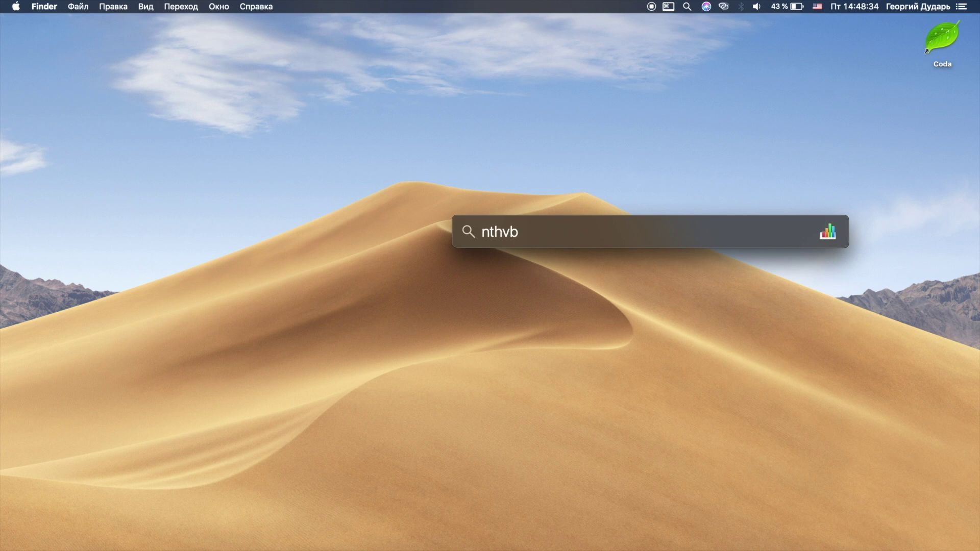Open the Apple menu

(x=16, y=7)
